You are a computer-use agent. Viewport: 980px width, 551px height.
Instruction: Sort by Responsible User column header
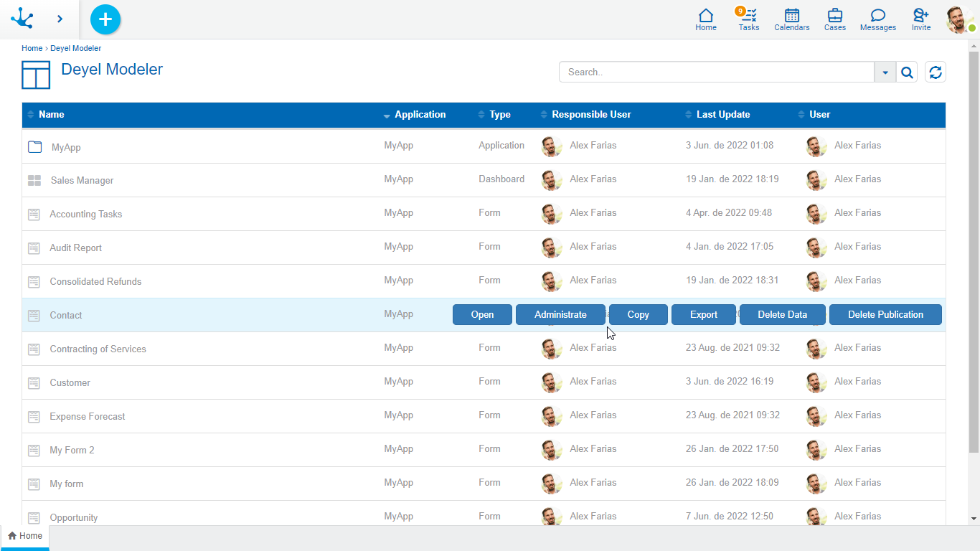click(591, 115)
